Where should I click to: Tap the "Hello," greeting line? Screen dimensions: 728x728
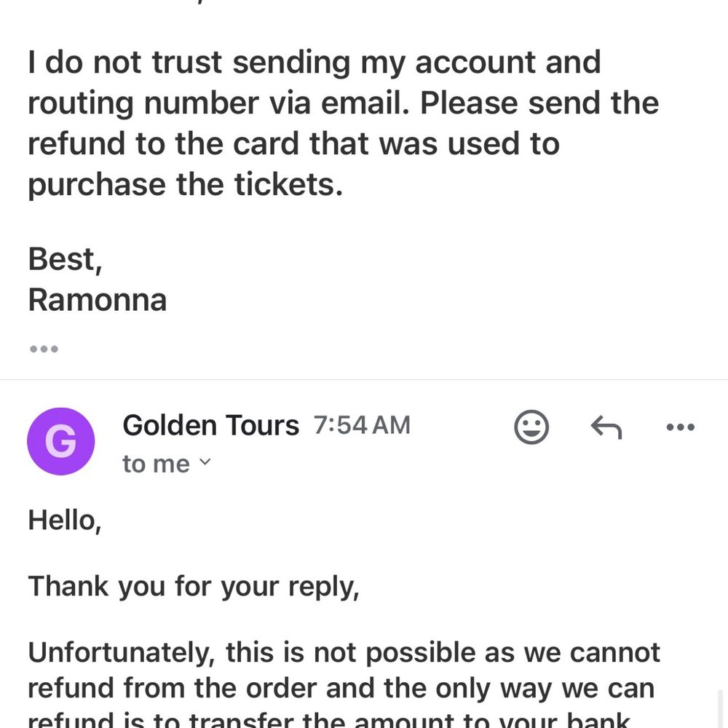65,520
